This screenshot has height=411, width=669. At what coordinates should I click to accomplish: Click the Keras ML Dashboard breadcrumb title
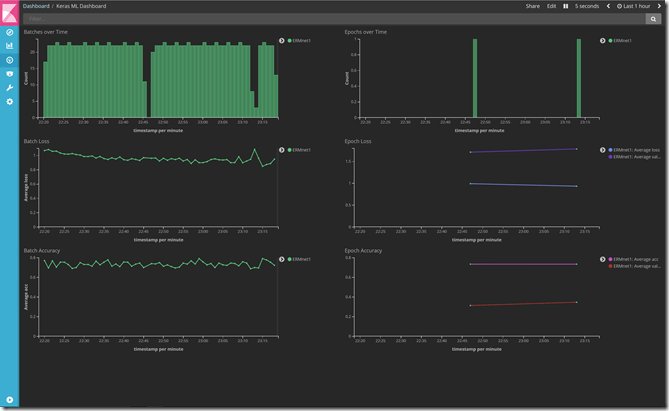(x=81, y=6)
